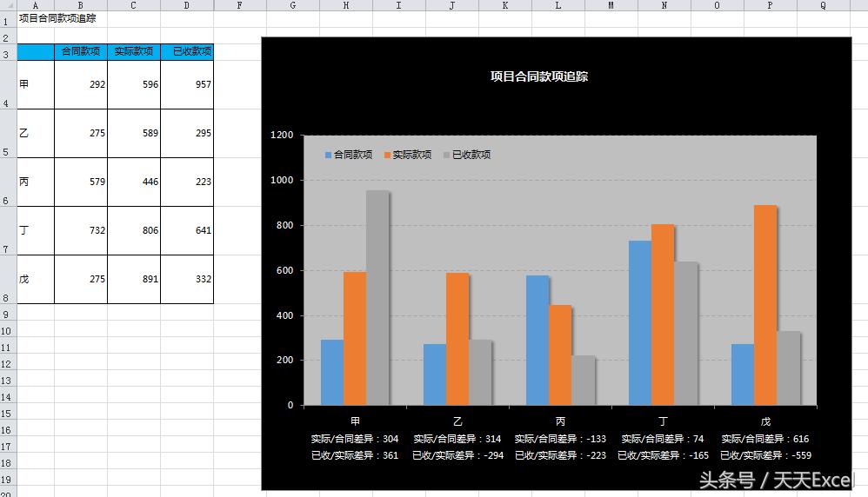Click the axis label 实际/合同差异：-133
868x497 pixels.
pyautogui.click(x=560, y=439)
